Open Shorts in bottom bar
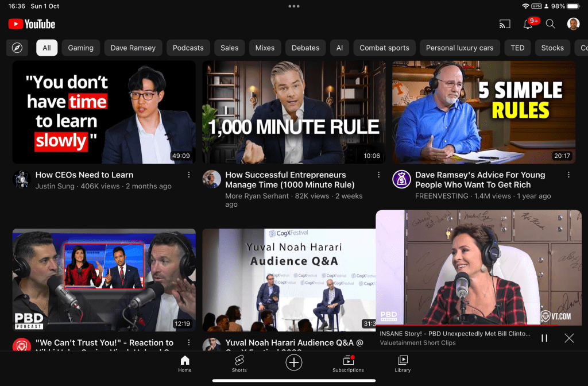The height and width of the screenshot is (386, 588). (x=239, y=364)
